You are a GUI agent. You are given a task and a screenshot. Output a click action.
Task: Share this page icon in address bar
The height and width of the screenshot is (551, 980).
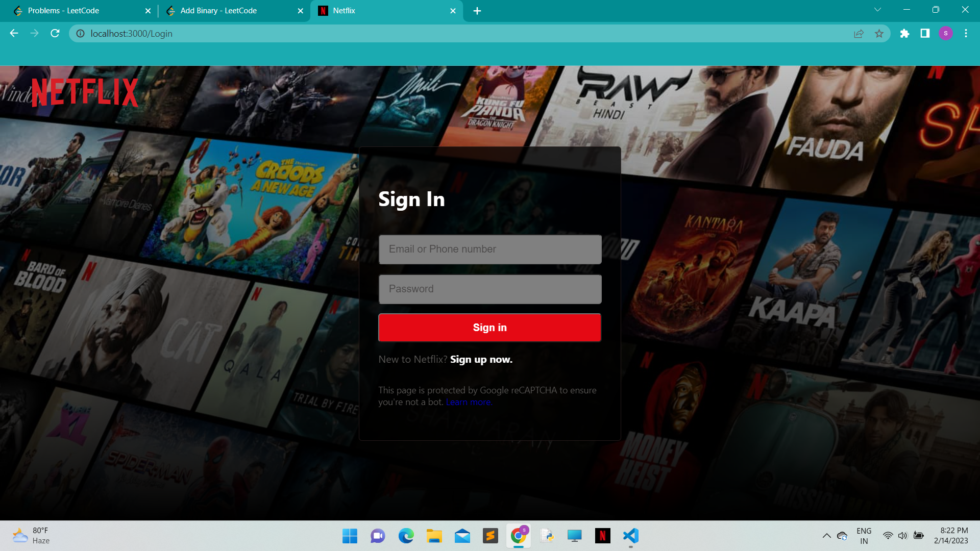click(x=859, y=33)
